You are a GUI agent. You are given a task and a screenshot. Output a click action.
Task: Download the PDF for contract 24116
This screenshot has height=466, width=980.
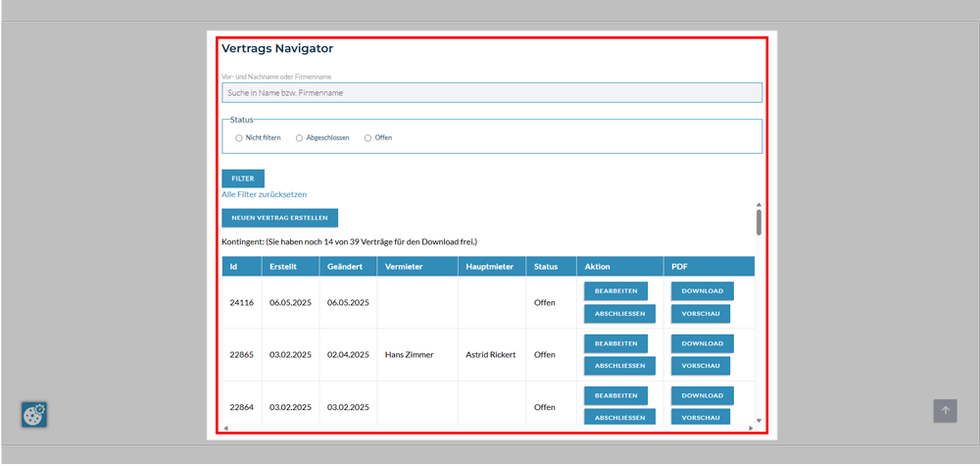tap(702, 291)
